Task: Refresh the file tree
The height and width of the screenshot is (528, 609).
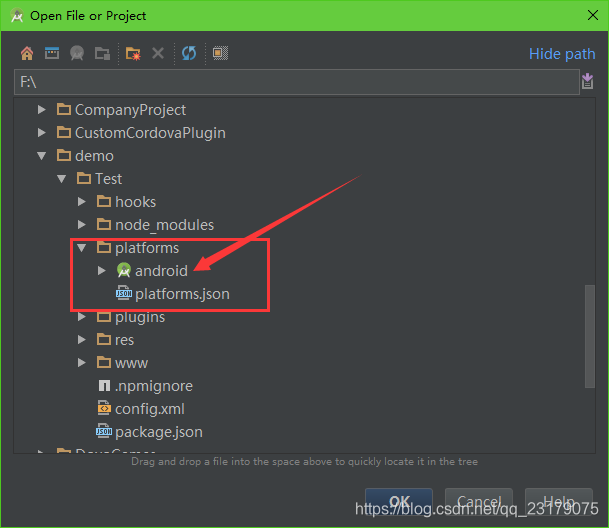Action: click(x=189, y=53)
